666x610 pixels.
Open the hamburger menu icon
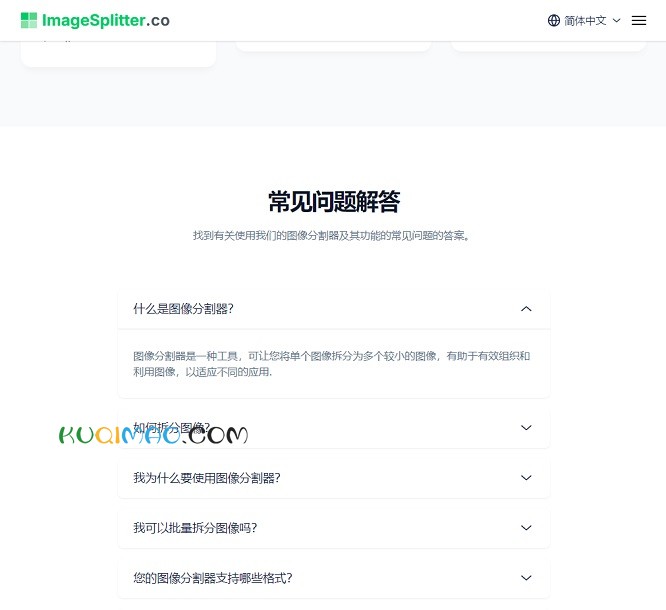[638, 20]
